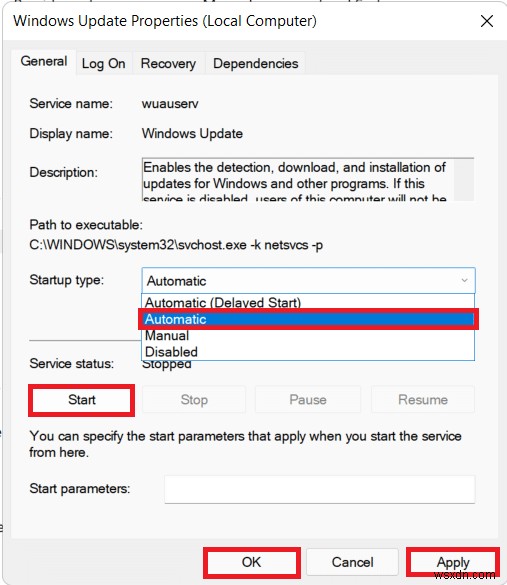This screenshot has height=585, width=507.
Task: Confirm changes with the OK button
Action: (251, 562)
